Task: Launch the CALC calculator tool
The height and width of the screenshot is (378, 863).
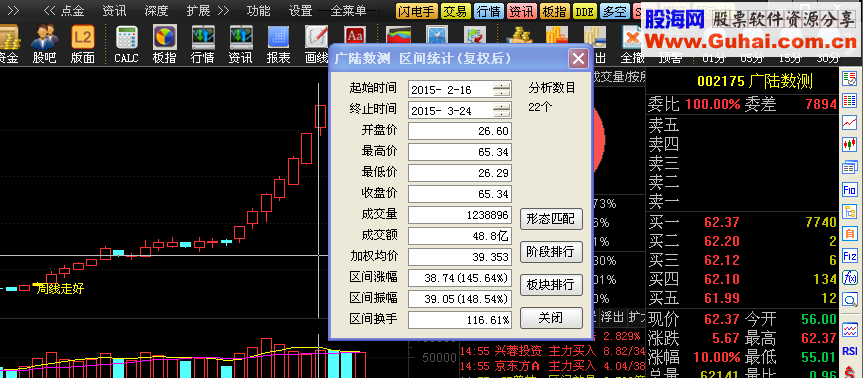Action: (127, 44)
